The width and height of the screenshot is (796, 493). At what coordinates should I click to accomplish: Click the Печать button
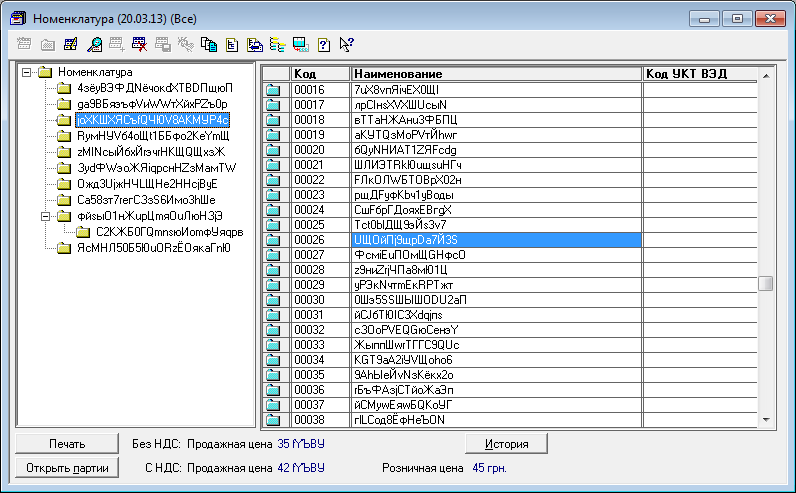tap(67, 444)
